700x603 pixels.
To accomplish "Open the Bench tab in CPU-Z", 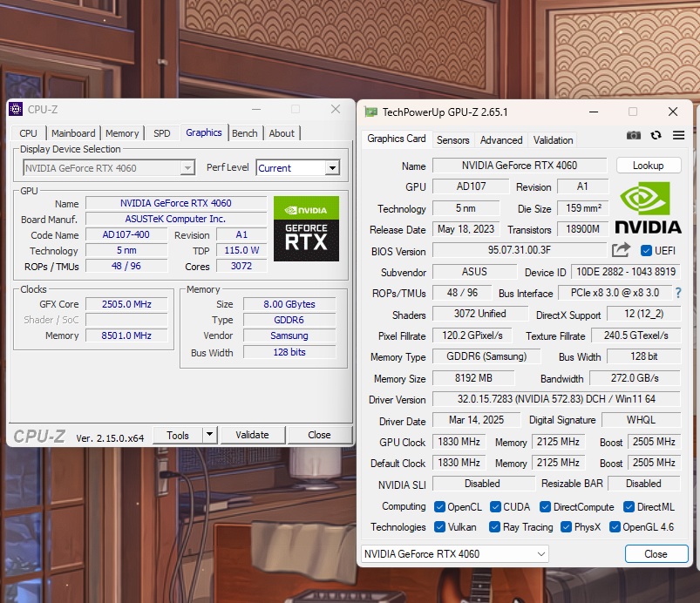I will pyautogui.click(x=245, y=133).
